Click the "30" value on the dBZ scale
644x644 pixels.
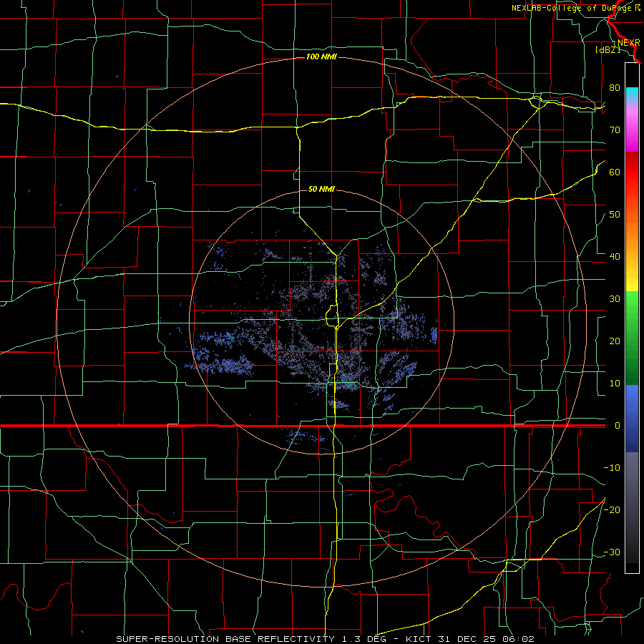[x=615, y=299]
